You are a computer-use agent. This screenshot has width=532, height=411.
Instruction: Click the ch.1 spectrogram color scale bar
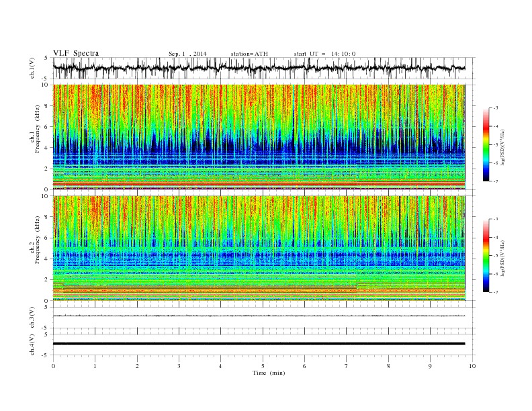tap(486, 145)
